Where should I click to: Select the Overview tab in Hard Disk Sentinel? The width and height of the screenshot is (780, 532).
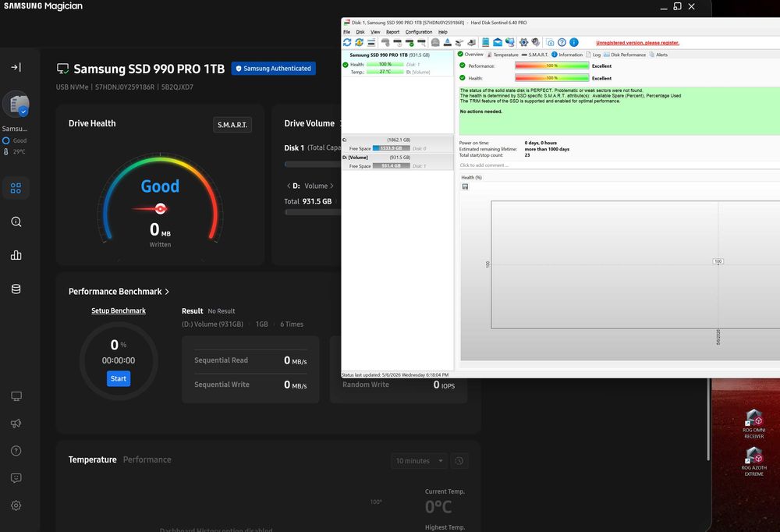(x=470, y=55)
